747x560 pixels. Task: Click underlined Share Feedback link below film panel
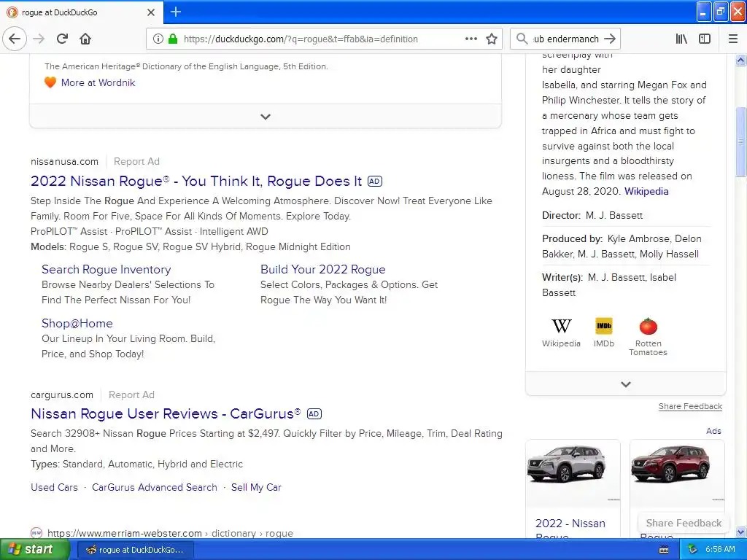690,406
